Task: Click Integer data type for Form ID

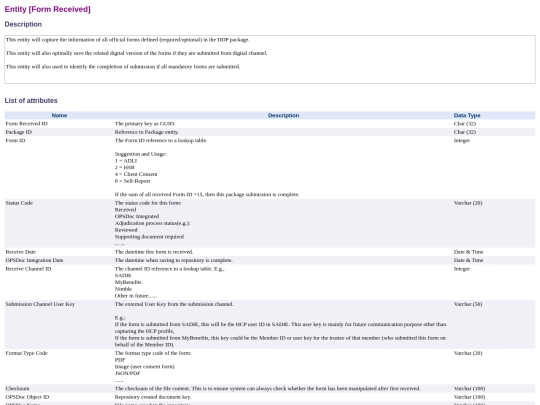Action: 462,141
